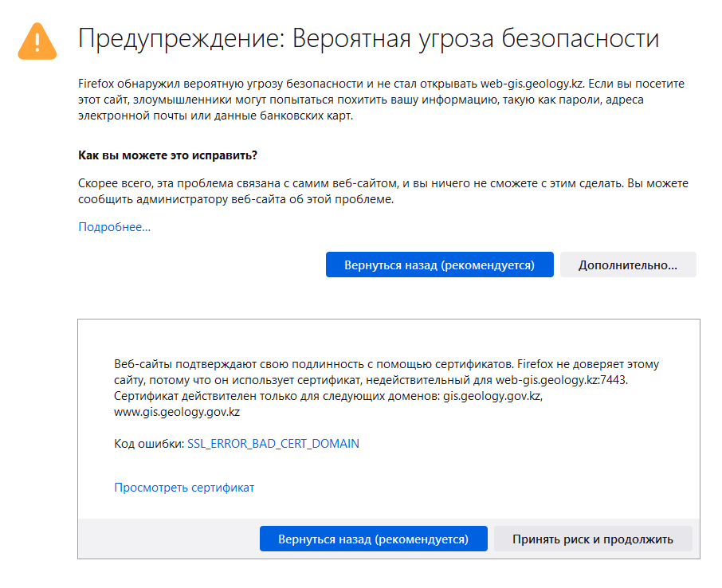
Task: Click the 'www.gis.geology.gov.kz' domain text
Action: 177,412
